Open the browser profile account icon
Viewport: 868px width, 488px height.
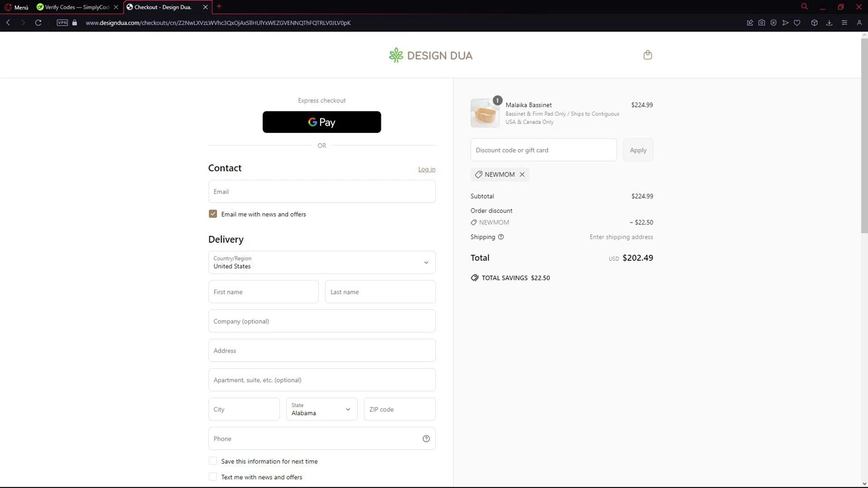[859, 23]
